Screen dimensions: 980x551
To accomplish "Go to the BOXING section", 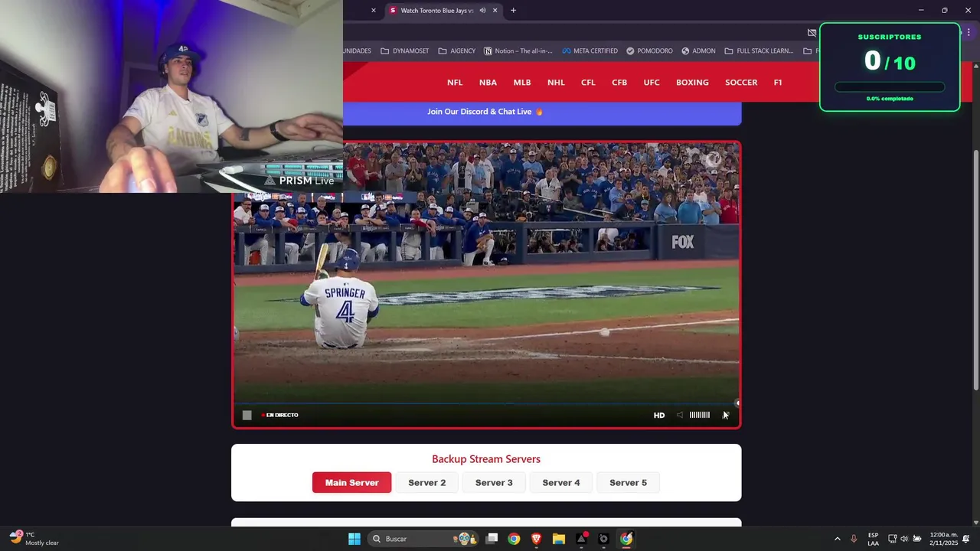I will pos(692,83).
